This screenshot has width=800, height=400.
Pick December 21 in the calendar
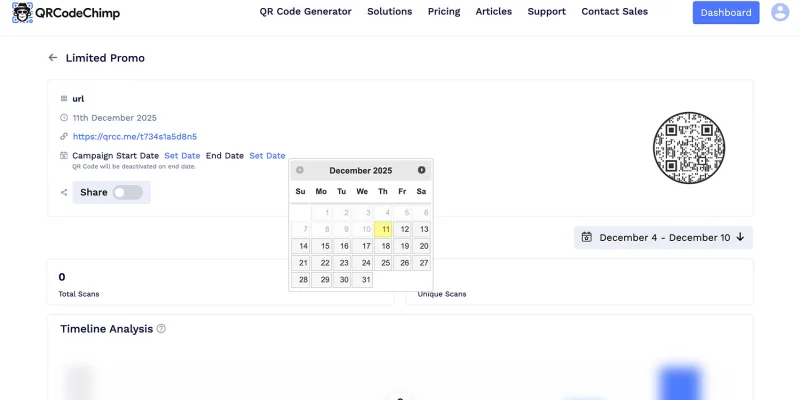pos(301,263)
